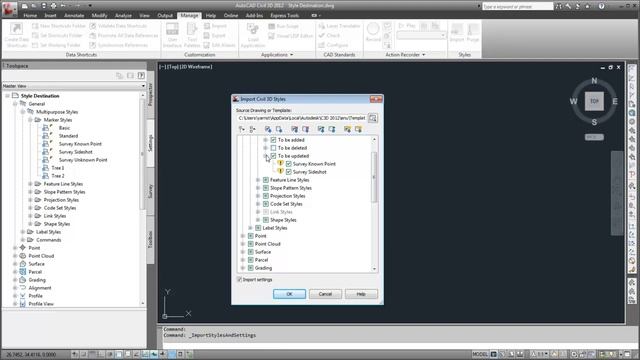Uncheck Survey Known Point in Import dialog
The width and height of the screenshot is (640, 360).
[x=289, y=164]
